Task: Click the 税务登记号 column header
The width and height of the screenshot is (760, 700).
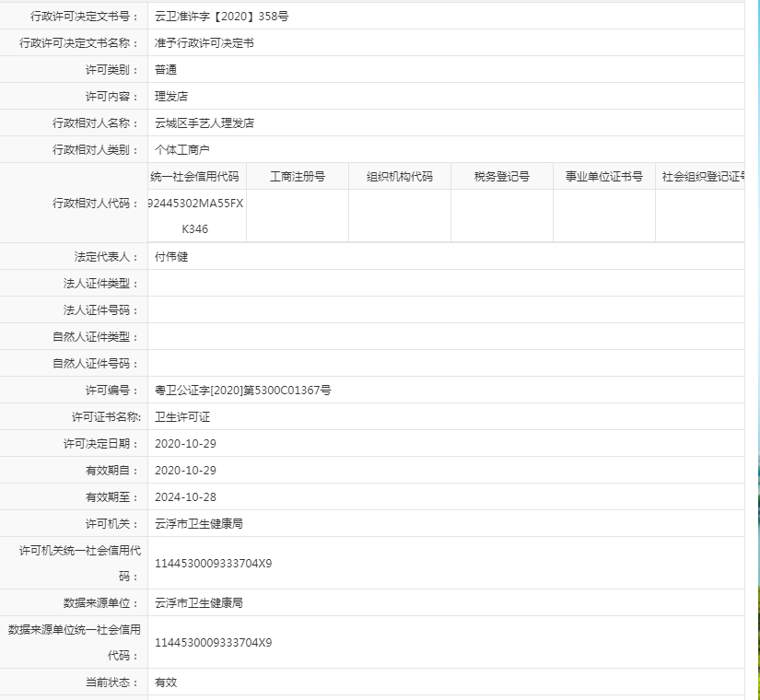Action: pyautogui.click(x=501, y=175)
